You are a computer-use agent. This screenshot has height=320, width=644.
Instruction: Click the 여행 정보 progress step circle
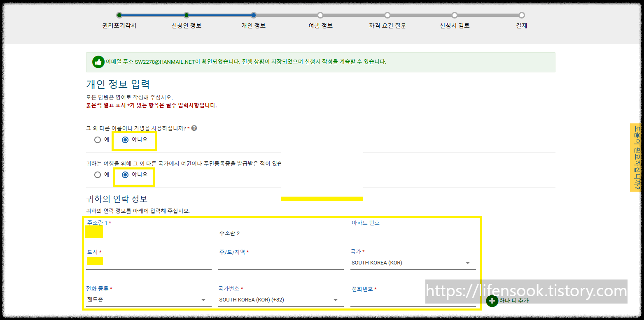click(320, 15)
